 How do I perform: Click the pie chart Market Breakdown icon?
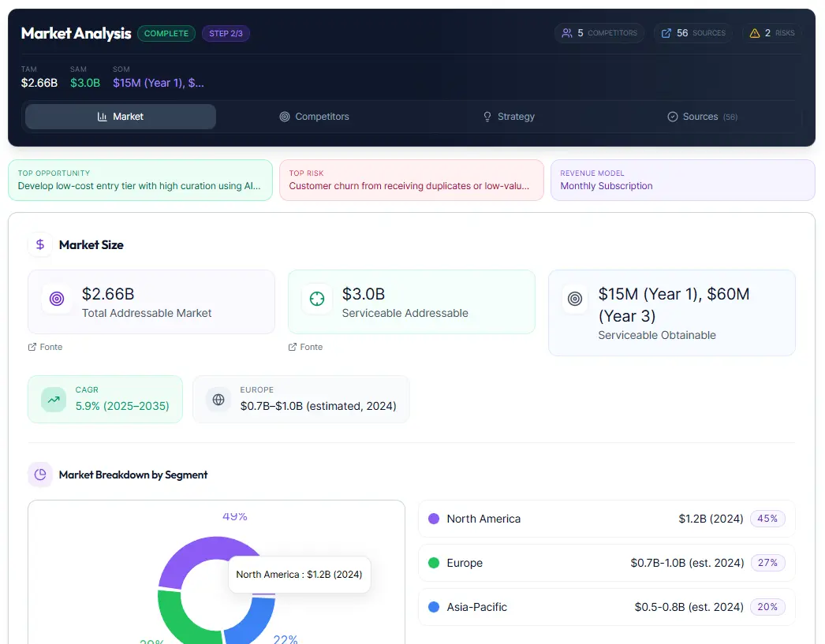tap(40, 475)
